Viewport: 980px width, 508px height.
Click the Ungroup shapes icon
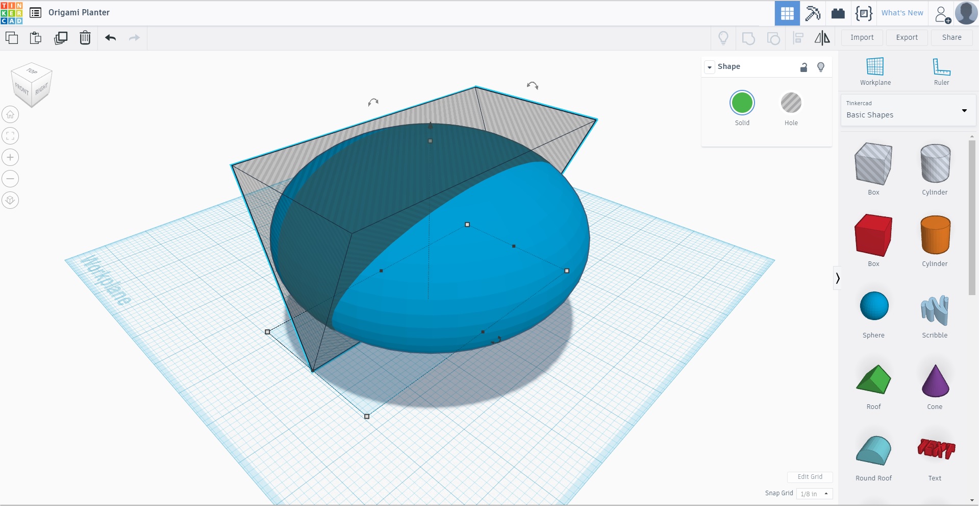[773, 38]
